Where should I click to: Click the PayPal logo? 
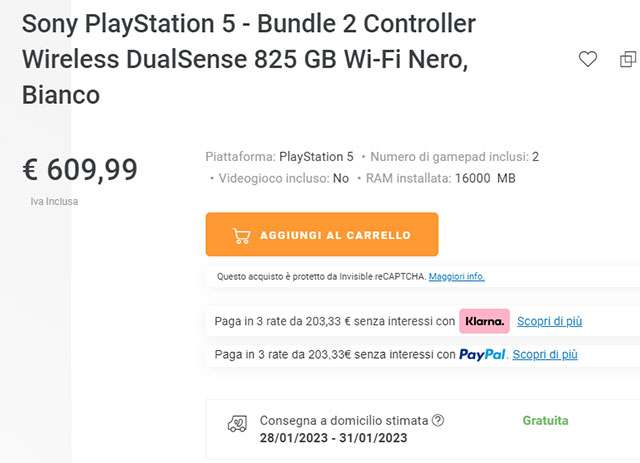coord(482,354)
